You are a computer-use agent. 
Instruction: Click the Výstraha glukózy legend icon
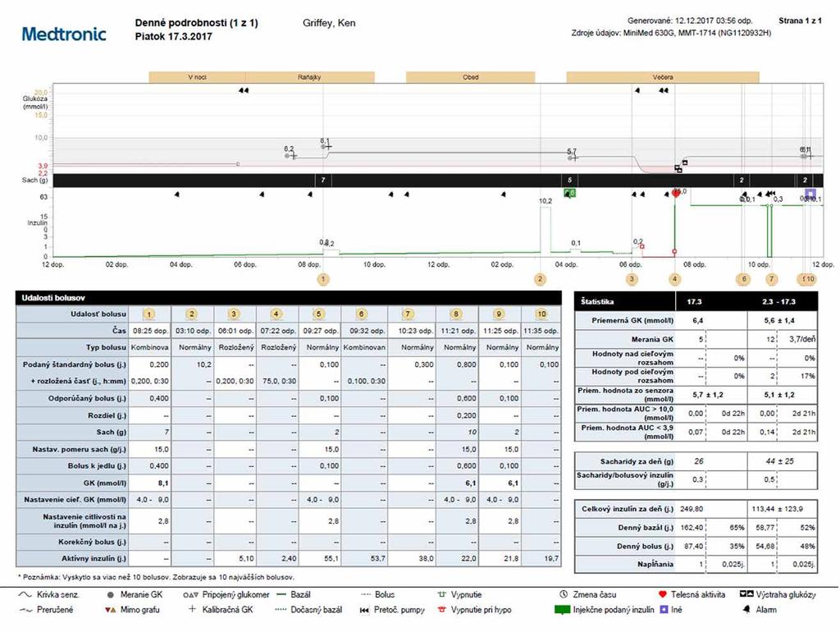point(746,594)
